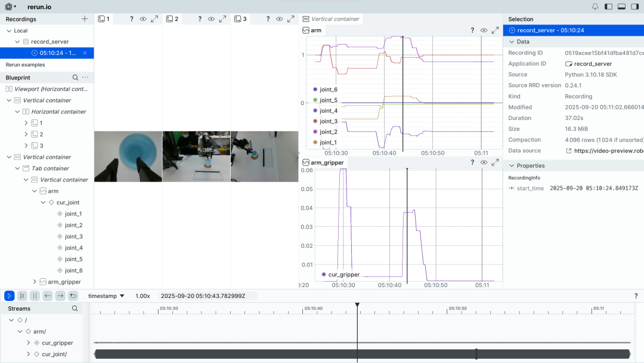Image resolution: width=644 pixels, height=363 pixels.
Task: Select the Vertical container tab
Action: [331, 19]
